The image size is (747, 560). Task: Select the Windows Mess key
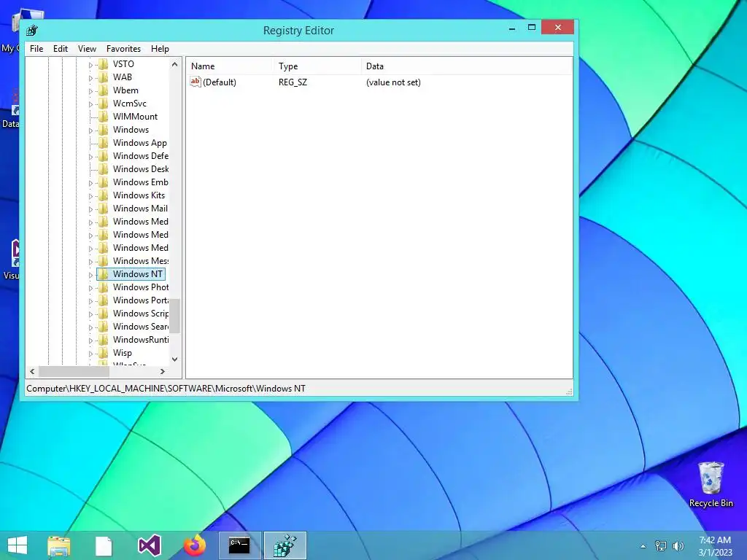[141, 261]
